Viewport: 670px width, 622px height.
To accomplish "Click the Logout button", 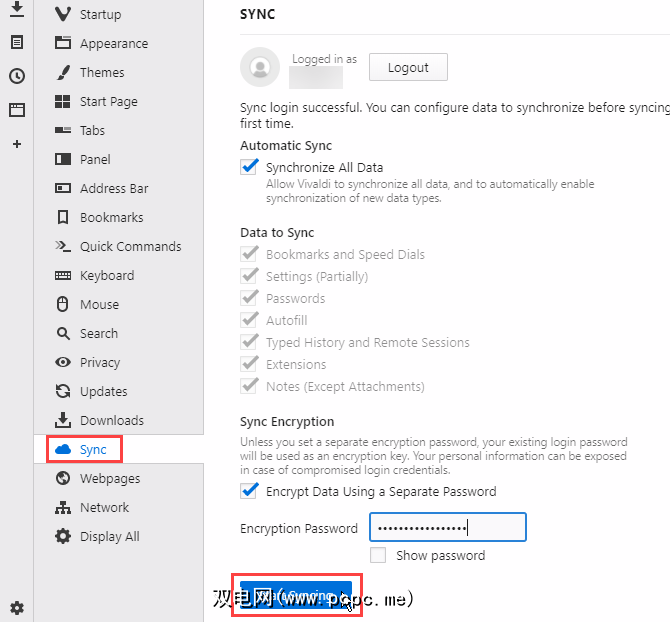I will [408, 68].
